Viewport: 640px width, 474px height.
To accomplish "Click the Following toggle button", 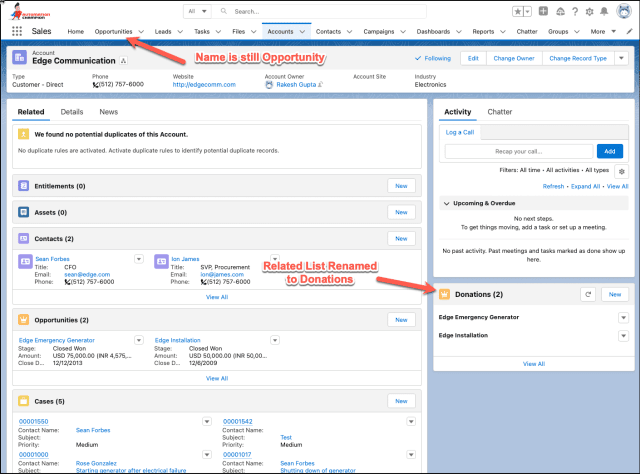I will point(434,58).
